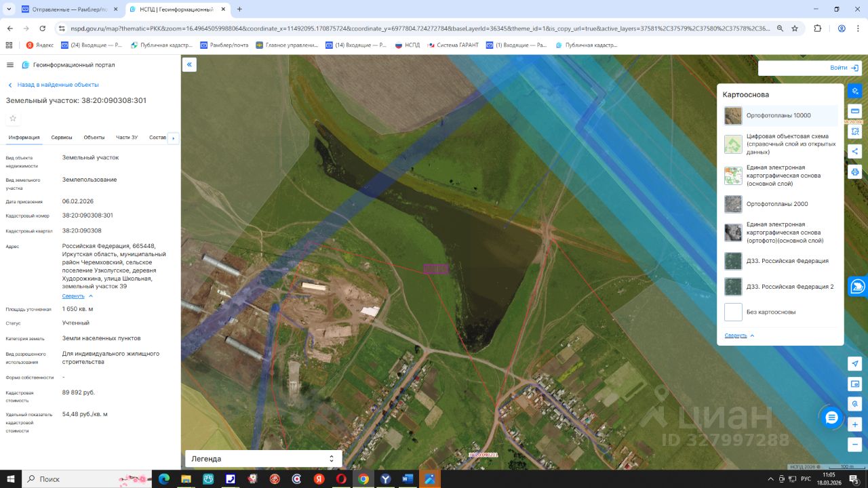The image size is (868, 488).
Task: Open the browser extensions menu
Action: [817, 28]
